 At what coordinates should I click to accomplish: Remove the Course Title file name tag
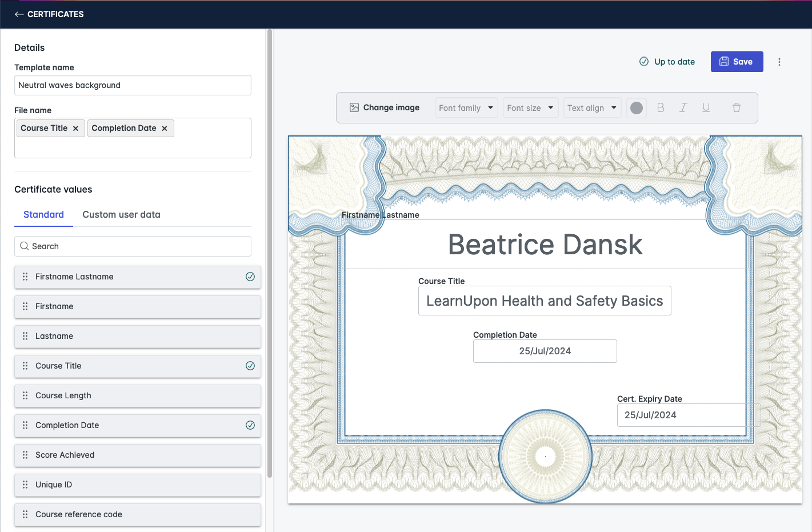[x=75, y=129]
